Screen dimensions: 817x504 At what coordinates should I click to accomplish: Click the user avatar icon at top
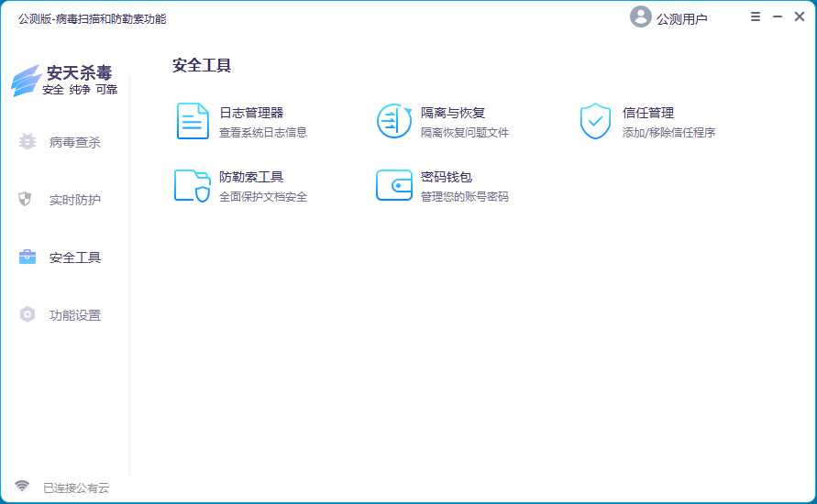(640, 17)
